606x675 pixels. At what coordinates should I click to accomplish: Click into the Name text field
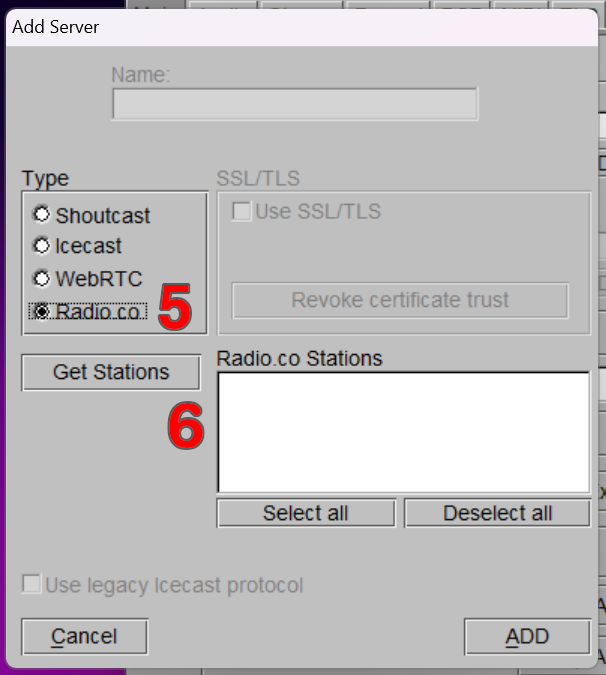coord(294,104)
